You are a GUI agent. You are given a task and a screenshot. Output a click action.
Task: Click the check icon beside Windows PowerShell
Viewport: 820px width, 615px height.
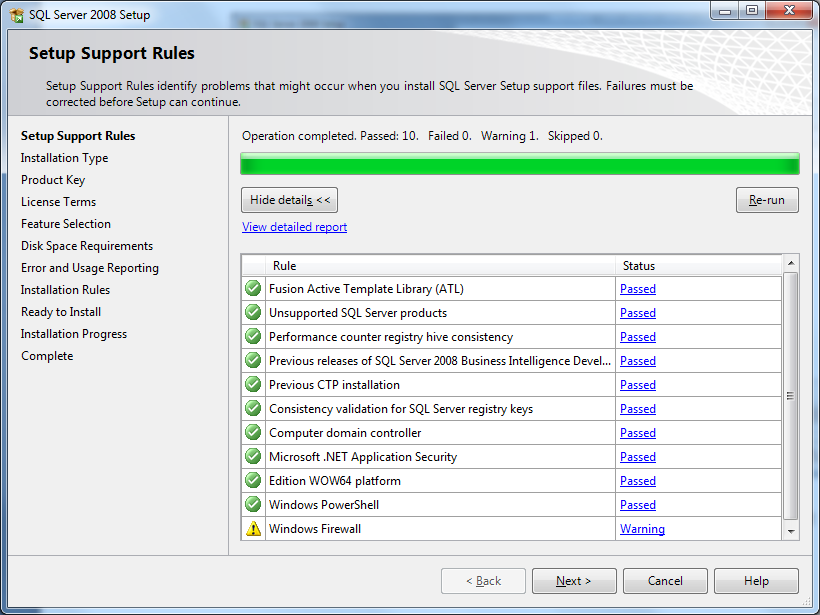pyautogui.click(x=253, y=505)
